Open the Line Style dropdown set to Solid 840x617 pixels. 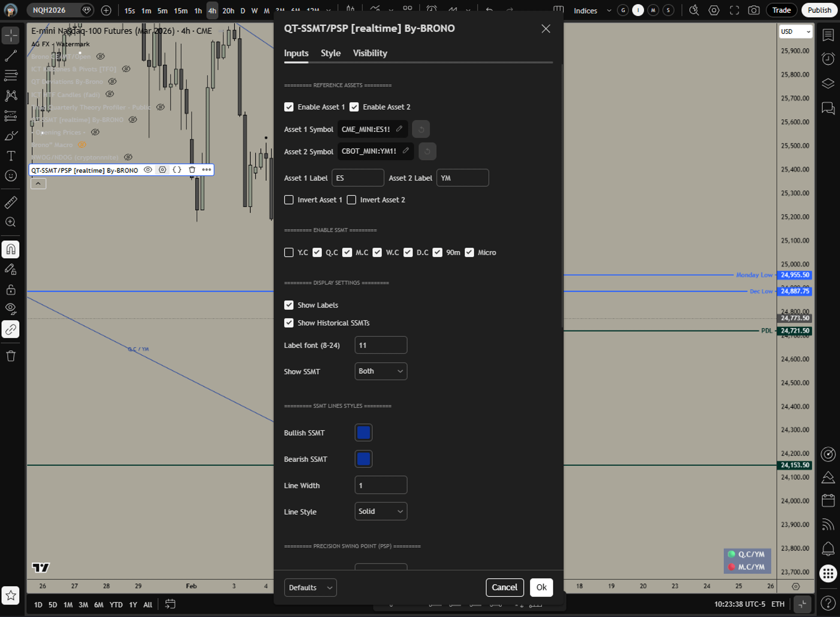(x=381, y=511)
